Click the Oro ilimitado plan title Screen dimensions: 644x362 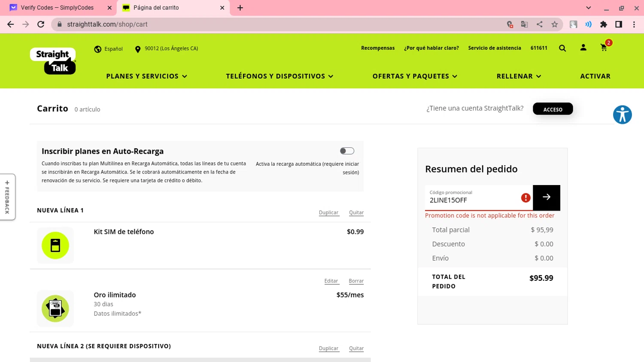(x=115, y=295)
